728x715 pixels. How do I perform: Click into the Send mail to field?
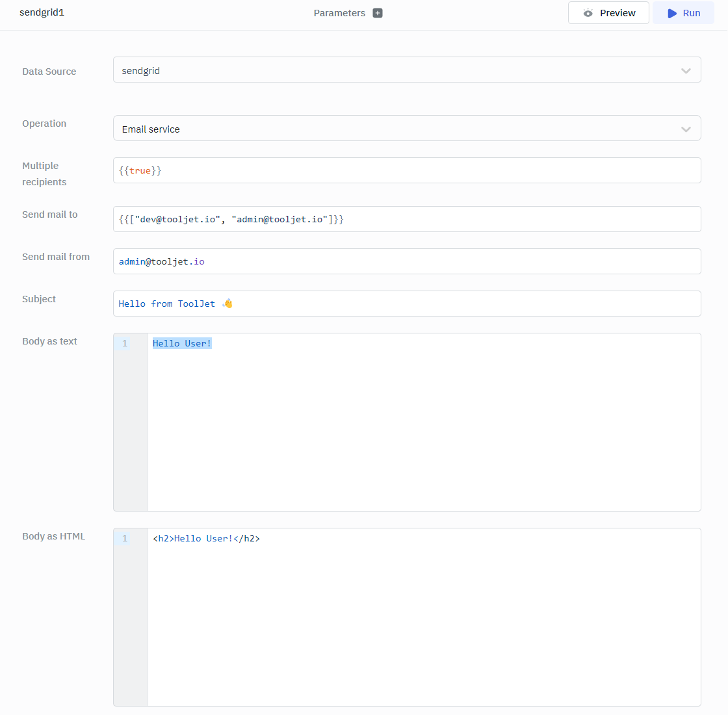coord(407,219)
